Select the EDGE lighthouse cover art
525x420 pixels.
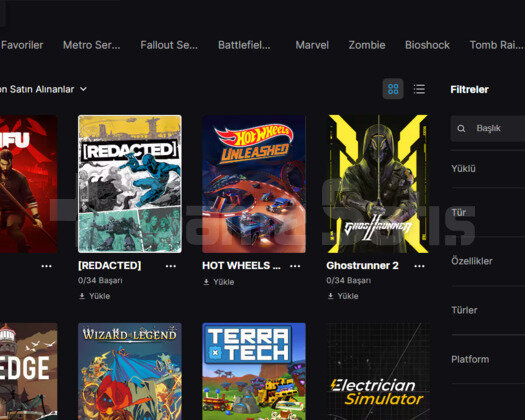tap(28, 371)
